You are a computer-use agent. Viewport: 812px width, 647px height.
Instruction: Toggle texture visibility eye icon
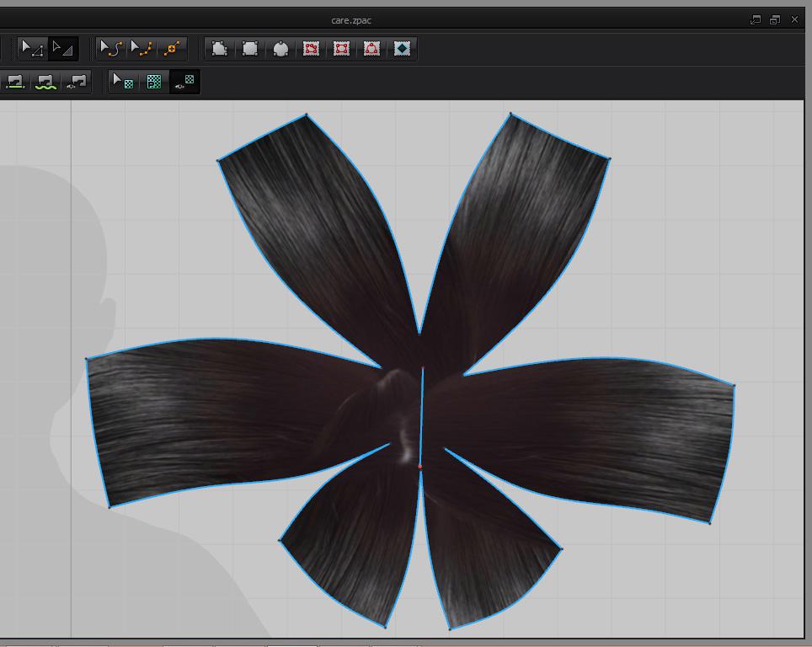coord(184,82)
